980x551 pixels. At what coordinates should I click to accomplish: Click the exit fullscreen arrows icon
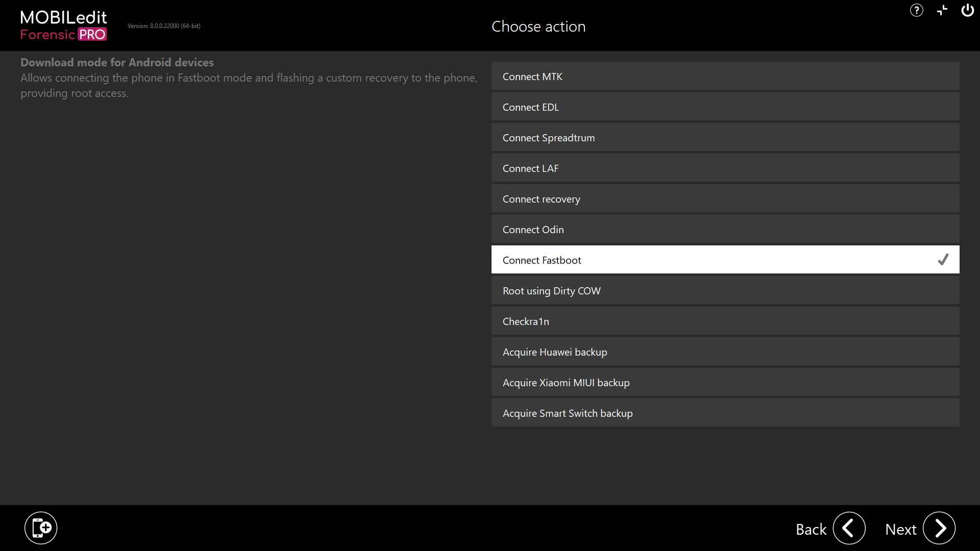coord(942,10)
